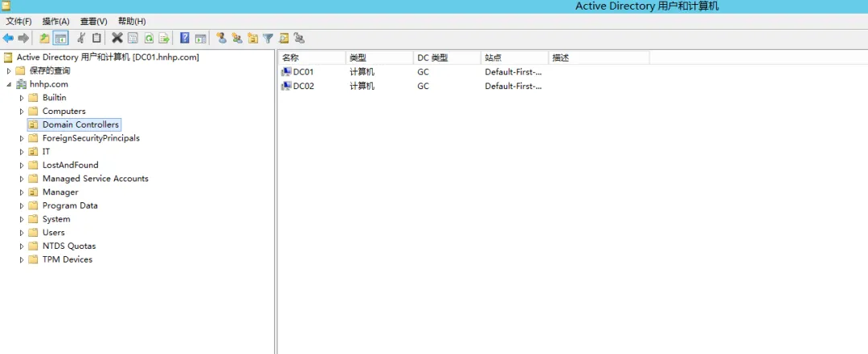
Task: Select the Users tree item
Action: [x=54, y=232]
